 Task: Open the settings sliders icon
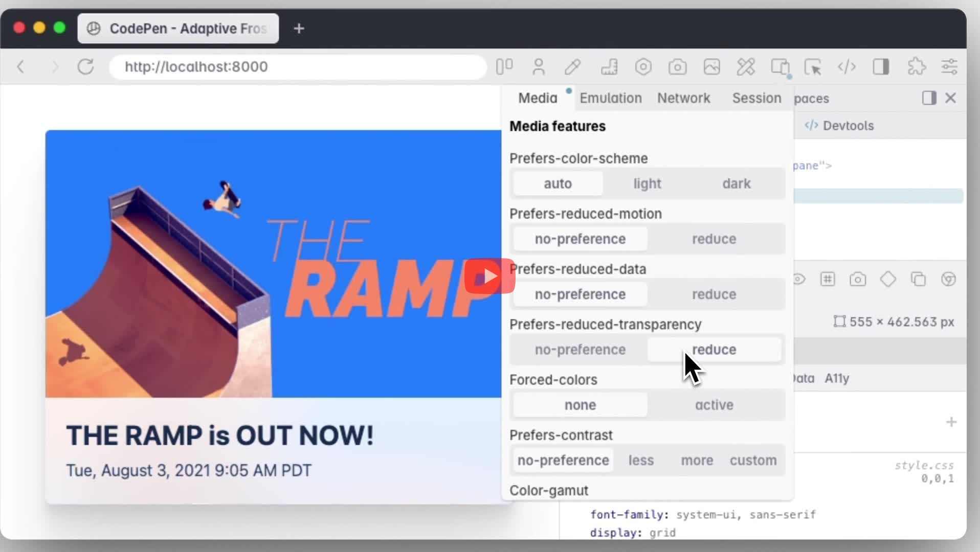(x=950, y=66)
